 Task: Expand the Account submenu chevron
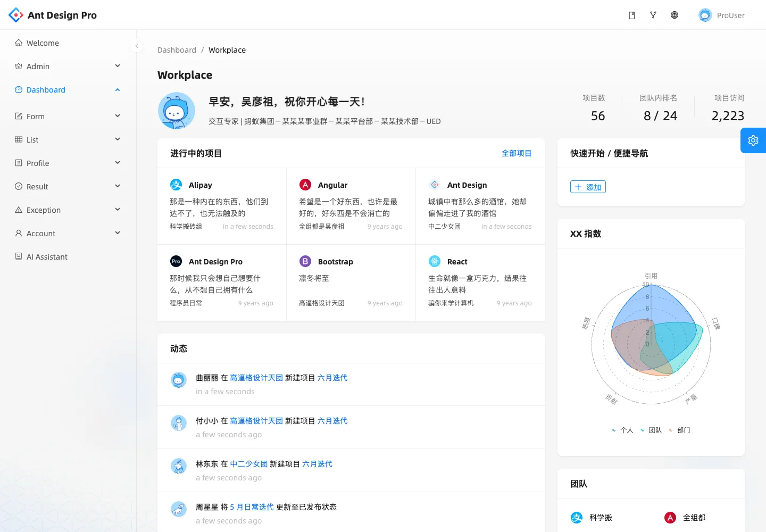[118, 233]
